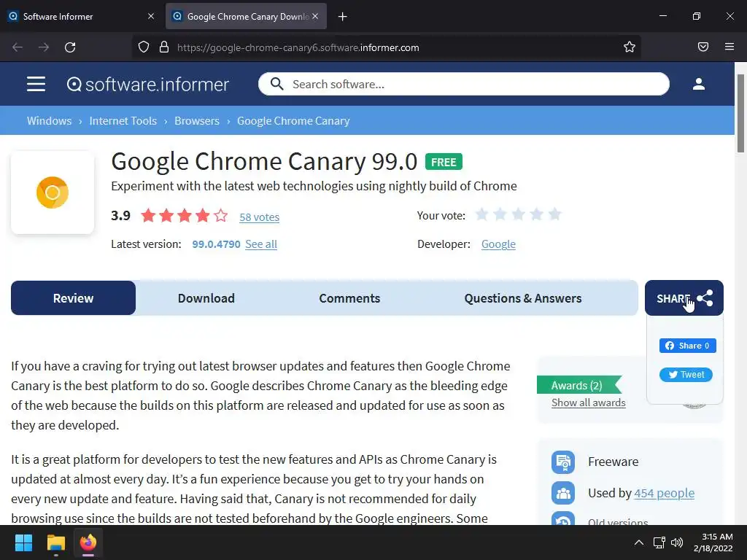Click the Used by people icon
Screen dimensions: 747x560
(x=563, y=493)
